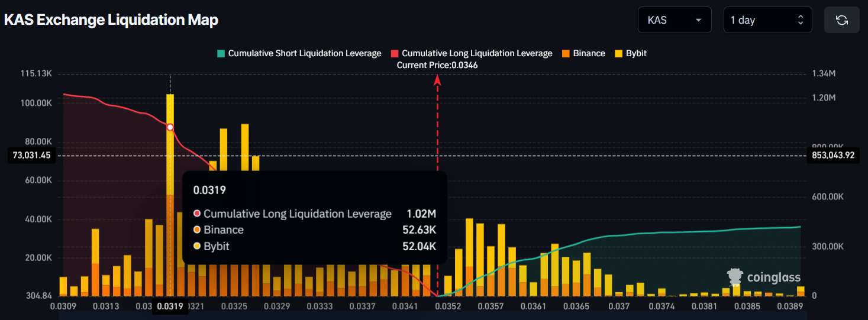
Task: Click the Current Price:0.0346 label
Action: tap(437, 65)
